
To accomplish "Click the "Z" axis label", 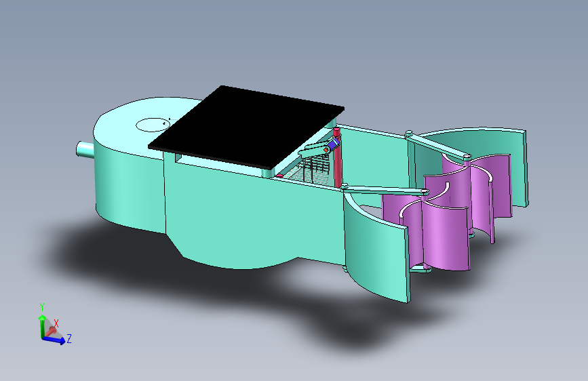I will pyautogui.click(x=69, y=338).
